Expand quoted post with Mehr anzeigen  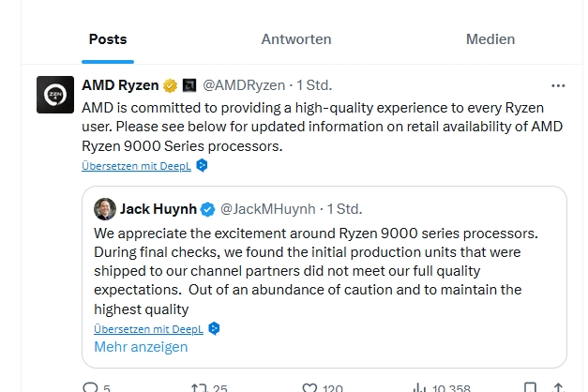click(x=141, y=347)
